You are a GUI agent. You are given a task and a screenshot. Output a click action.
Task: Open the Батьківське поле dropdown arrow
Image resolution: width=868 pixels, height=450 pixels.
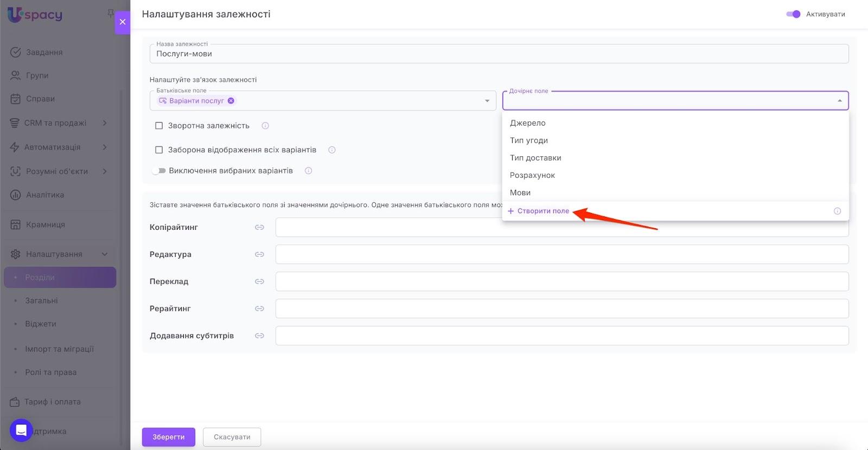(487, 101)
